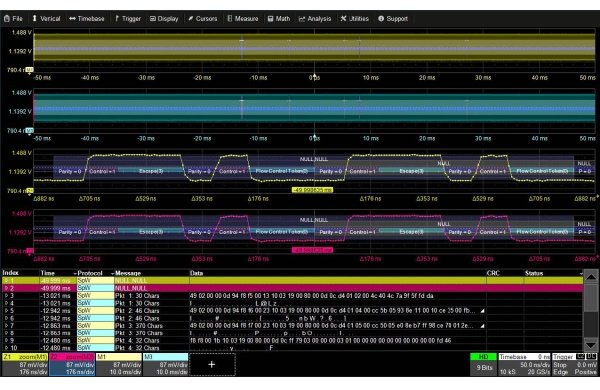Open the Protocol column dropdown arrow
This screenshot has width=600, height=390.
point(112,273)
